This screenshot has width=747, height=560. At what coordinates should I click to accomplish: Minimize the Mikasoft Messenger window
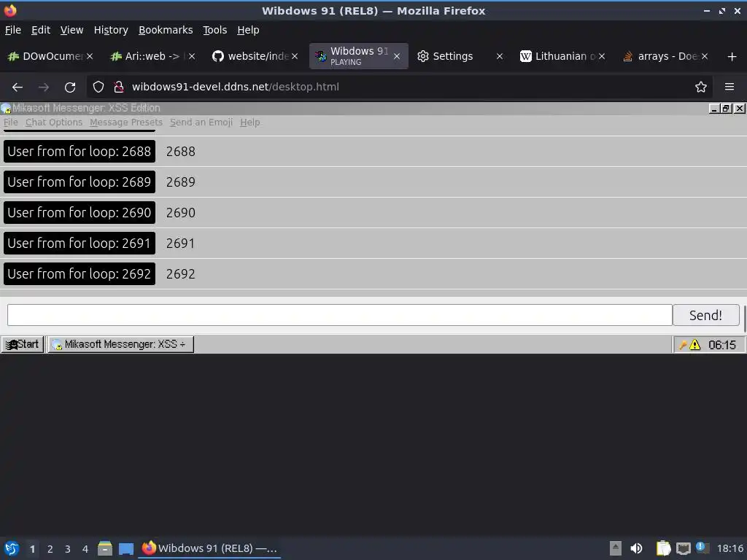tap(713, 109)
